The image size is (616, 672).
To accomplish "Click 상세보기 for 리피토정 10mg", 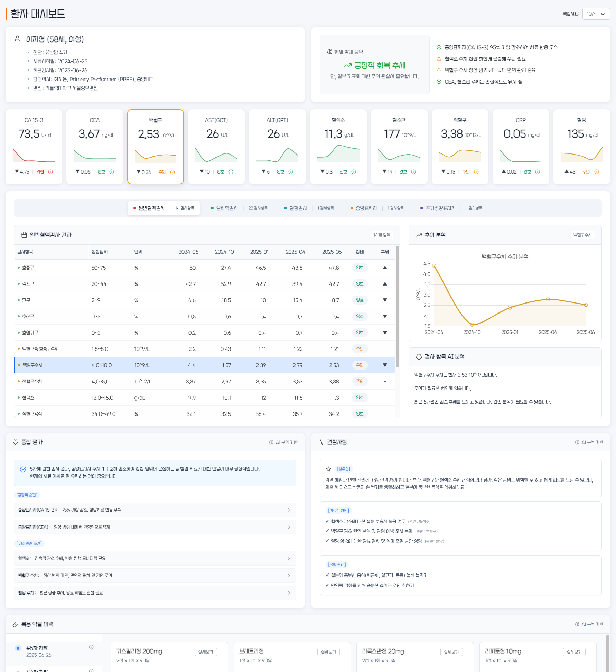I will (574, 652).
